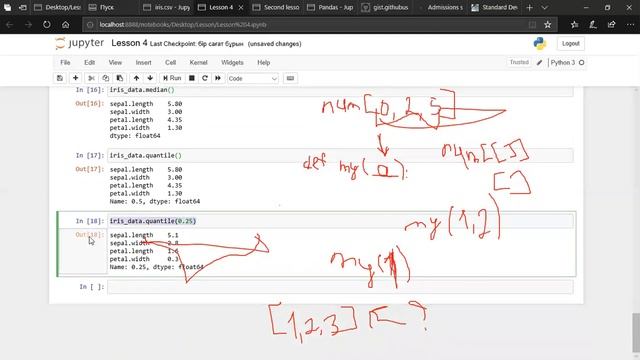The image size is (640, 360).
Task: Switch to Second lesson tab
Action: [276, 7]
